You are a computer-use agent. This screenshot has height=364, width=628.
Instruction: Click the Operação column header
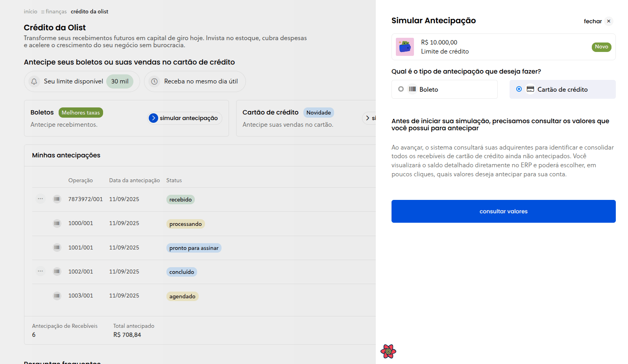click(81, 180)
